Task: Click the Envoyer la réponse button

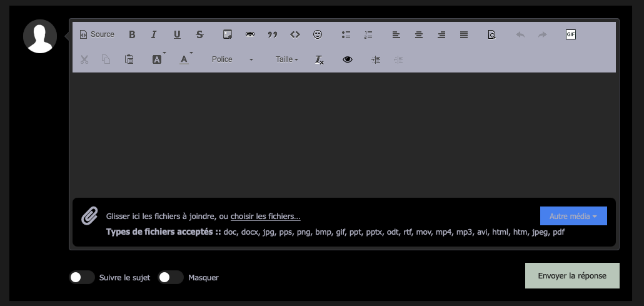Action: tap(571, 275)
